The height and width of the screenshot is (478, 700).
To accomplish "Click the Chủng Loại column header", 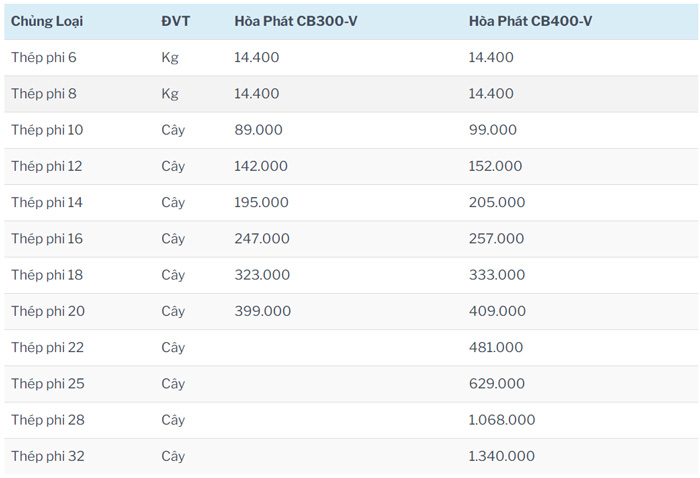I will click(x=45, y=21).
